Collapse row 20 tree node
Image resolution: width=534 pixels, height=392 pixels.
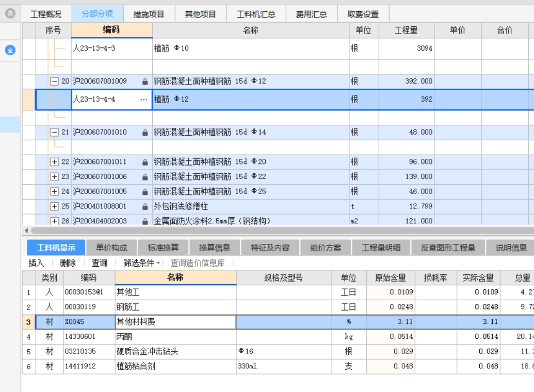tap(54, 81)
